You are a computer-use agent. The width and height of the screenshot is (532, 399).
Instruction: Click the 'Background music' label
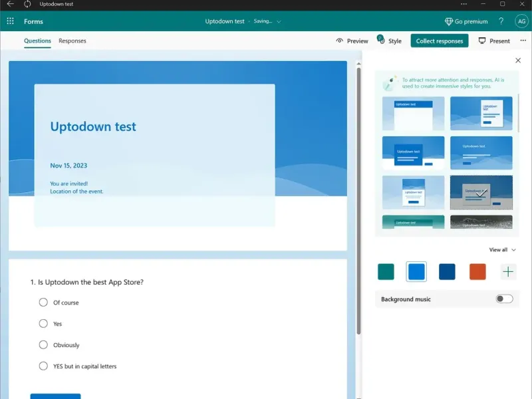click(406, 299)
